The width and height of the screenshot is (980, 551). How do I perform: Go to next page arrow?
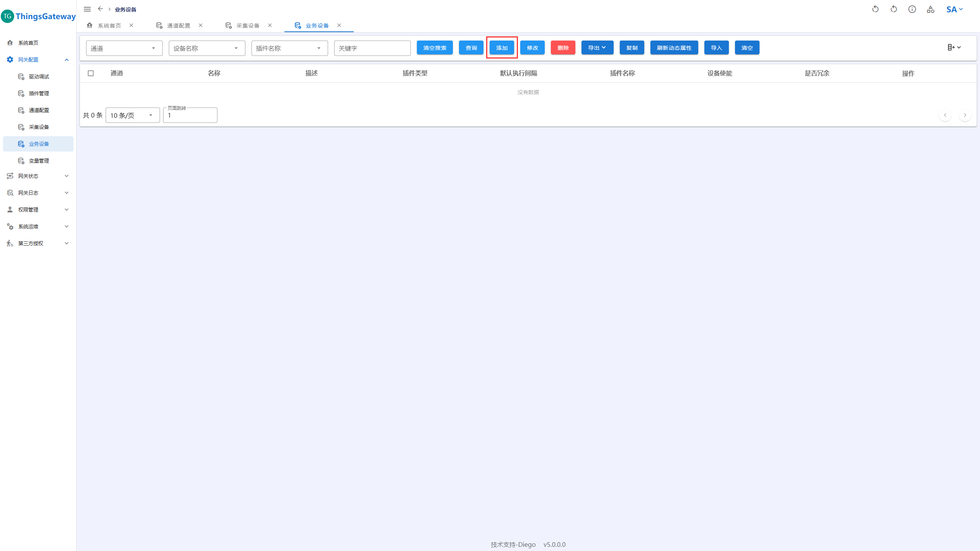coord(965,115)
